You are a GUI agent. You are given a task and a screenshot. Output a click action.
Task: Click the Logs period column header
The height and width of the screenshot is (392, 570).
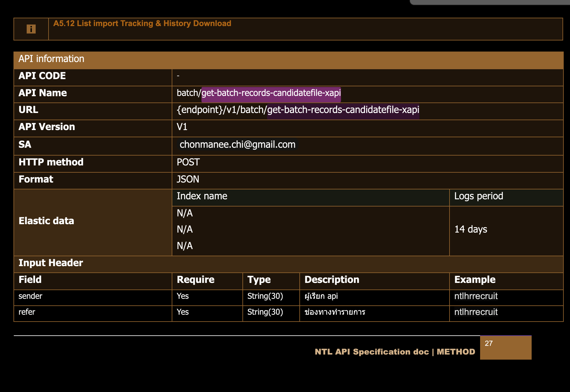click(x=478, y=196)
